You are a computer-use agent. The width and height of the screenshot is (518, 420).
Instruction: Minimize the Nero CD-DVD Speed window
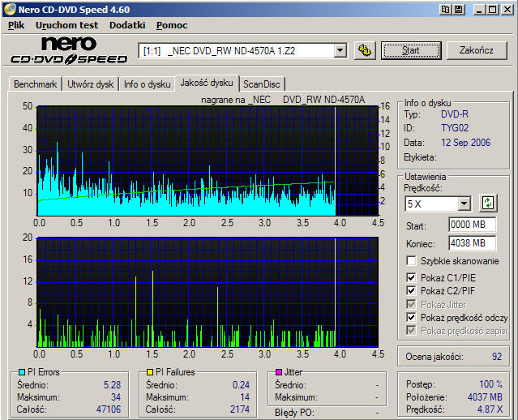(x=479, y=9)
